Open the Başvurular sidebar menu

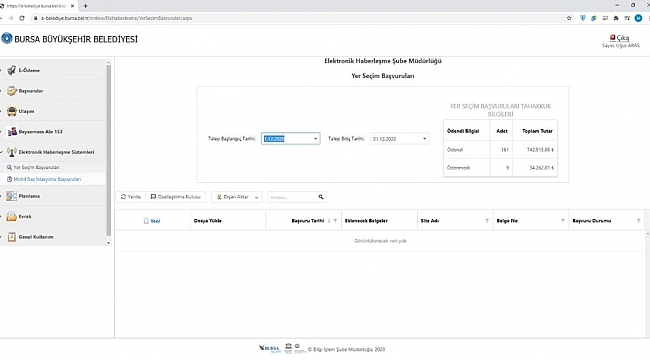(x=53, y=90)
